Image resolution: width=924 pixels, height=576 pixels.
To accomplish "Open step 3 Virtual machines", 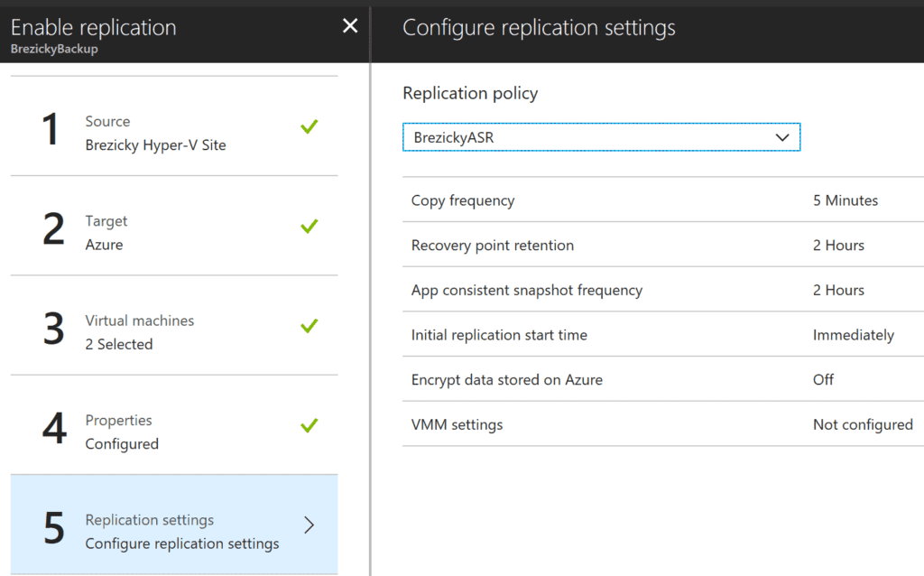I will (x=174, y=325).
